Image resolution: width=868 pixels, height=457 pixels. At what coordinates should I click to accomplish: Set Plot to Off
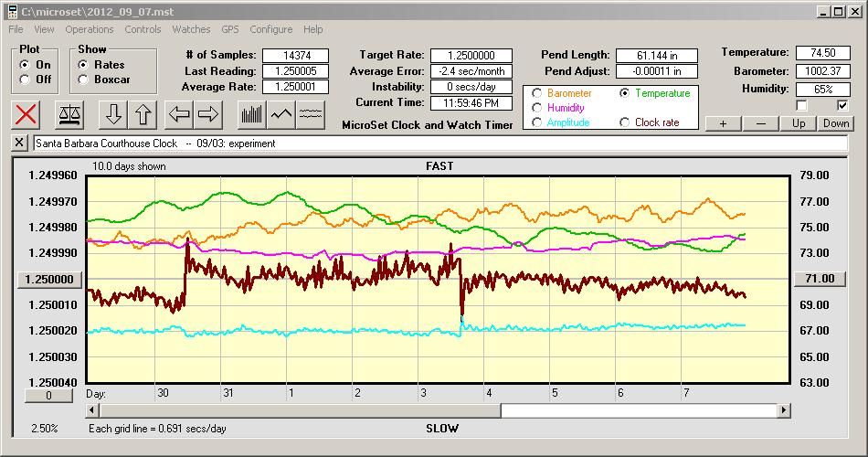click(x=25, y=80)
